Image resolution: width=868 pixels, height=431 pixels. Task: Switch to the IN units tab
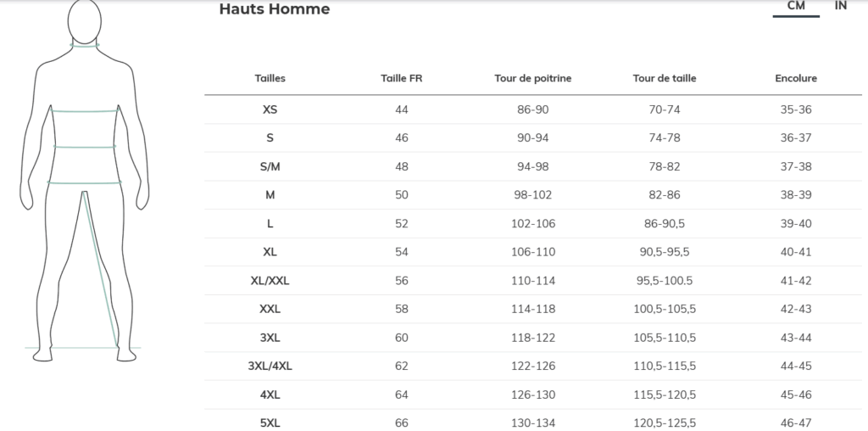pyautogui.click(x=840, y=6)
